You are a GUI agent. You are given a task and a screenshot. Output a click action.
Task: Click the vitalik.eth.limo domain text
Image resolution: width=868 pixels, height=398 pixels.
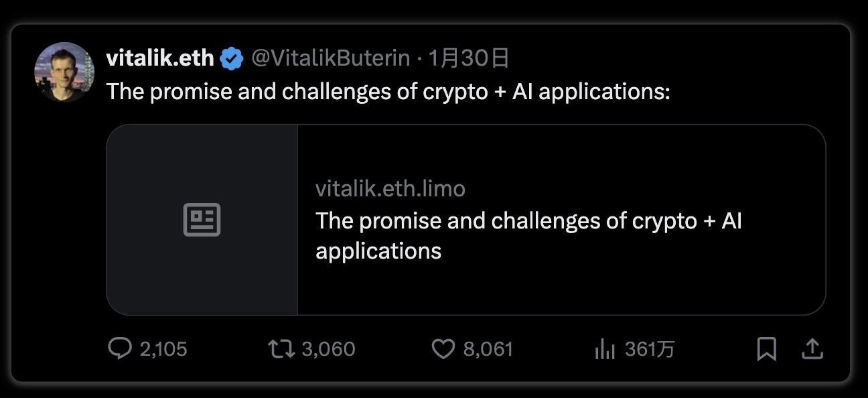point(390,188)
